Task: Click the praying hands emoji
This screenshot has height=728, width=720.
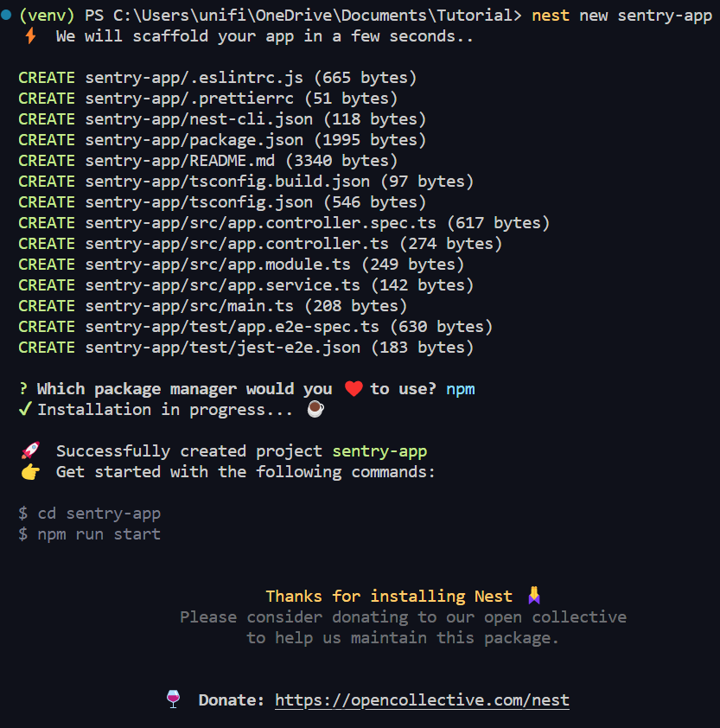Action: (534, 596)
